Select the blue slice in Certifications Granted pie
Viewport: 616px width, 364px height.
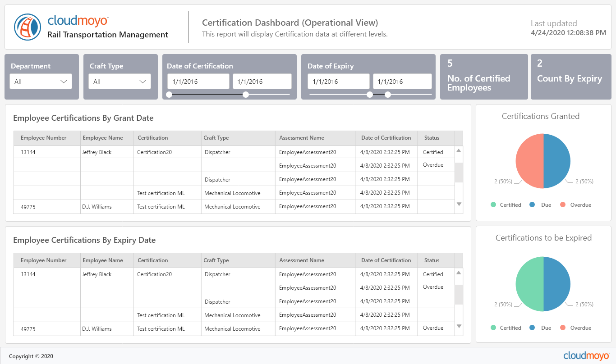557,160
